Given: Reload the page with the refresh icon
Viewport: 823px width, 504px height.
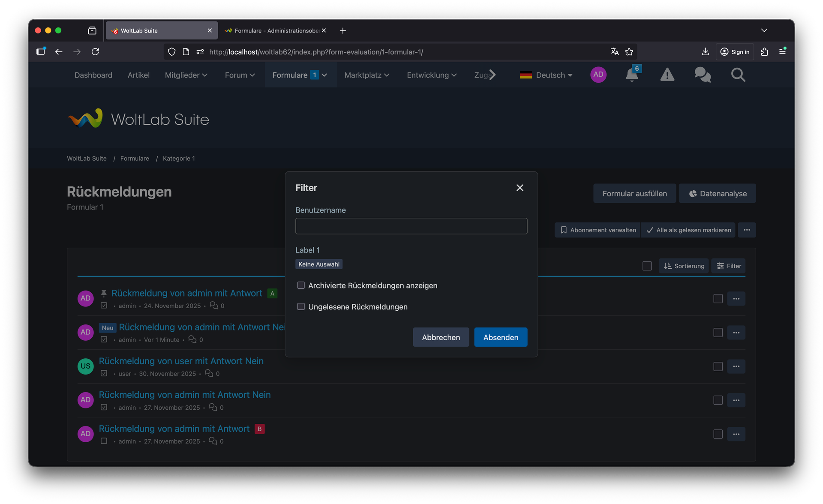Looking at the screenshot, I should click(95, 52).
